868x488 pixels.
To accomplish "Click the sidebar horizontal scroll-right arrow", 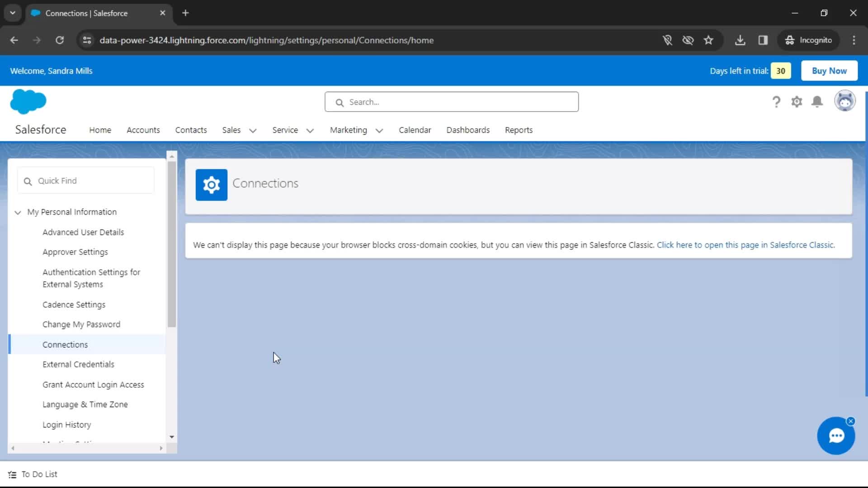I will 161,449.
